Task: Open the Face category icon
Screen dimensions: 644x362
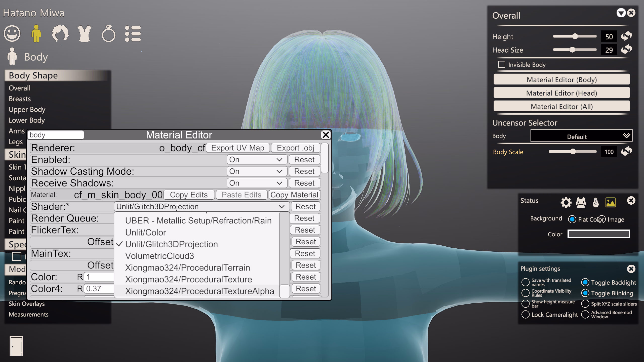Action: pyautogui.click(x=12, y=33)
